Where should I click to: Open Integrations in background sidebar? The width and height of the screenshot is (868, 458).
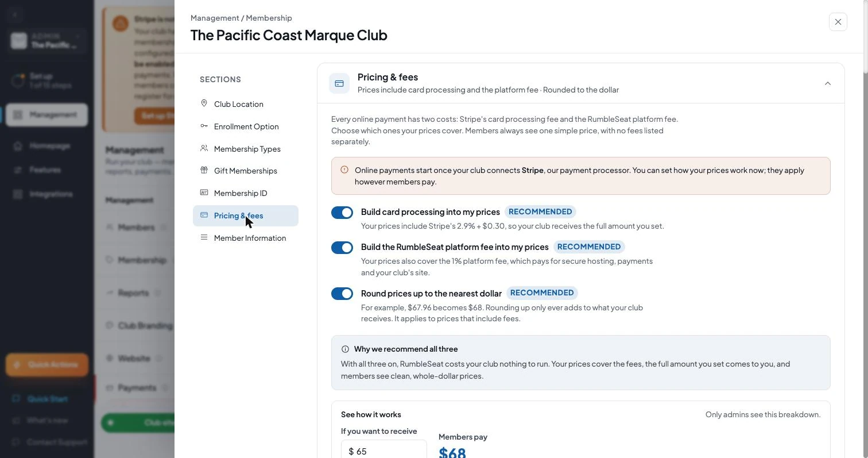coord(47,194)
